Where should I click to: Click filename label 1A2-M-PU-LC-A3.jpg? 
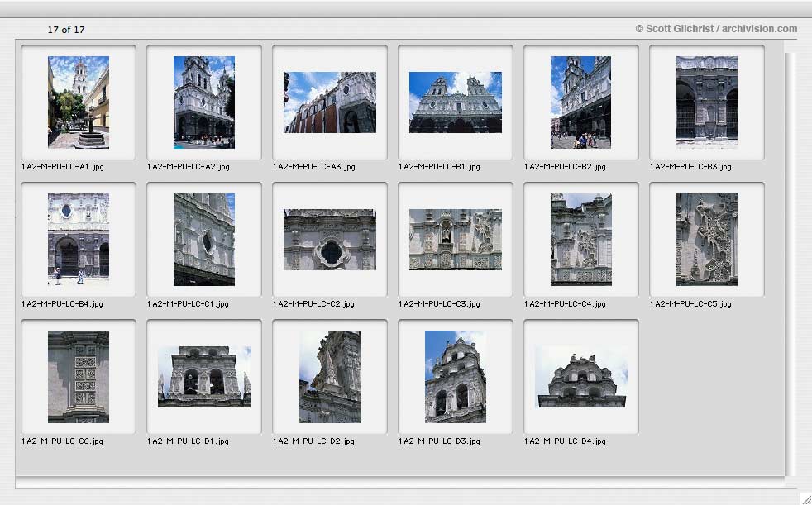(x=314, y=167)
